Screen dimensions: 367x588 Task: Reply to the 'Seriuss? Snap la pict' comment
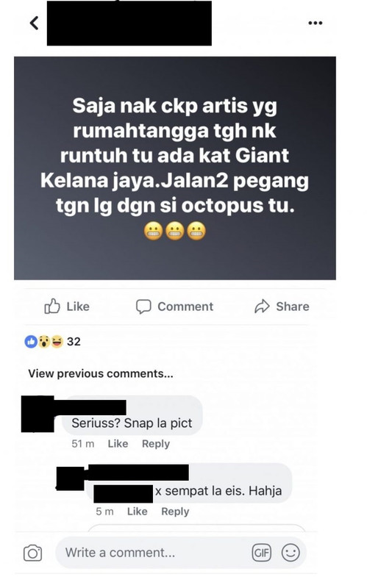[156, 444]
